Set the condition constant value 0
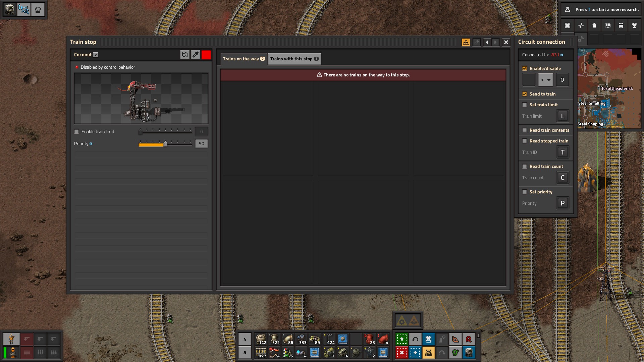644x362 pixels. pyautogui.click(x=562, y=80)
